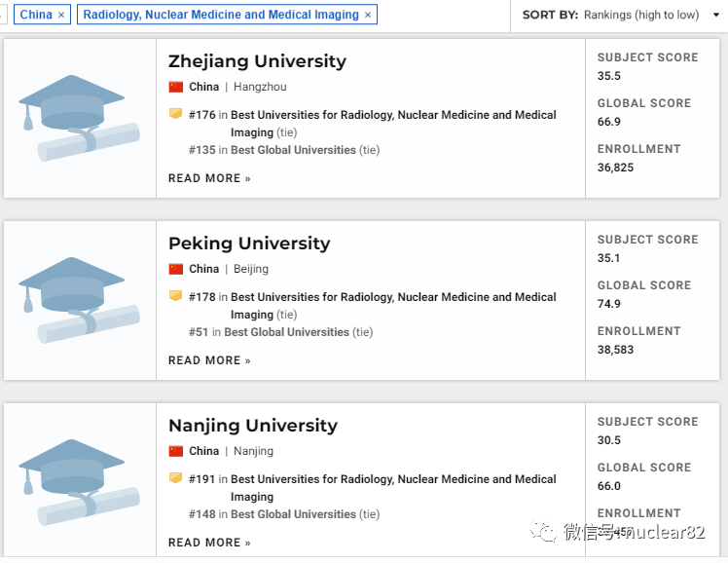728x563 pixels.
Task: Click the Beijing city label
Action: (x=251, y=269)
